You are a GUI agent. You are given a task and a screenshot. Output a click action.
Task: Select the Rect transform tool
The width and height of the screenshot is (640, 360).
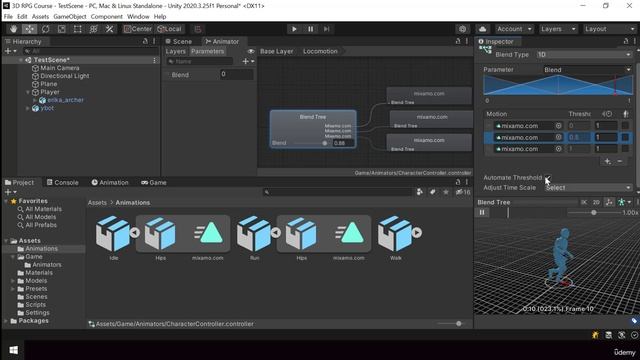click(x=78, y=29)
